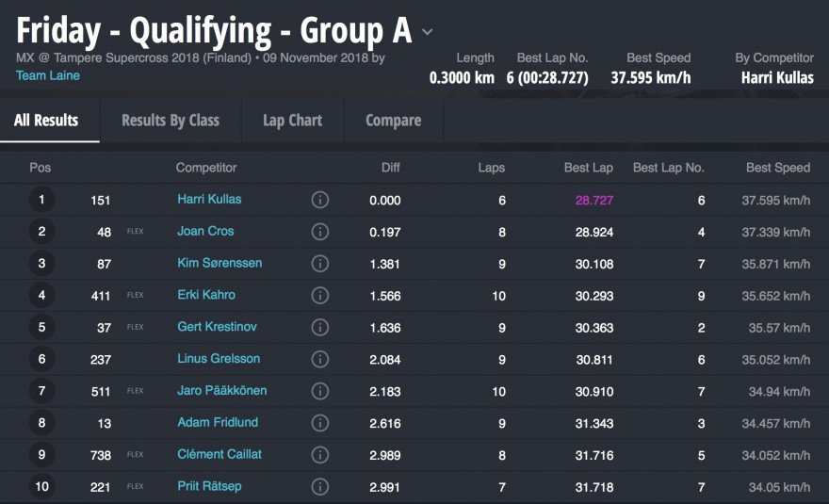Image resolution: width=829 pixels, height=504 pixels.
Task: Open info icon for Clément Caillat
Action: (320, 455)
